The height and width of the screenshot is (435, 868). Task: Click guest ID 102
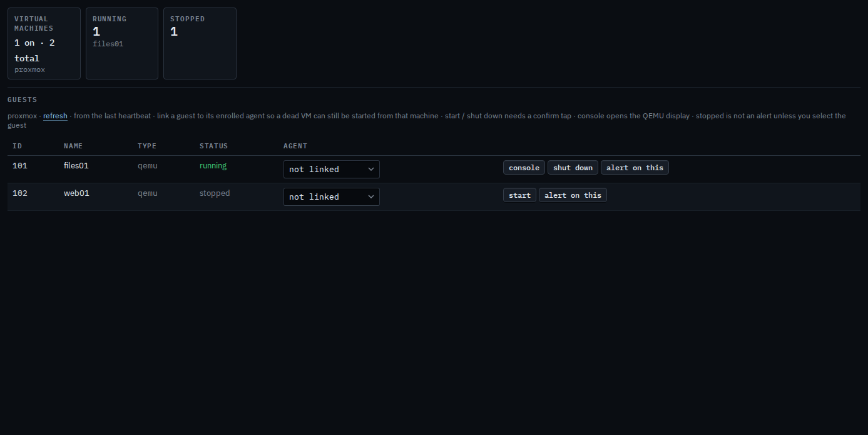tap(20, 193)
